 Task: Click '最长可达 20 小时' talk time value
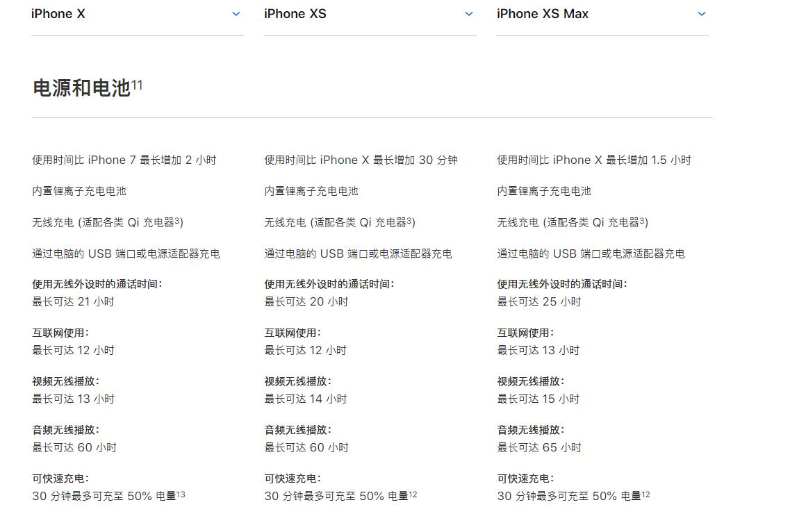pos(306,301)
